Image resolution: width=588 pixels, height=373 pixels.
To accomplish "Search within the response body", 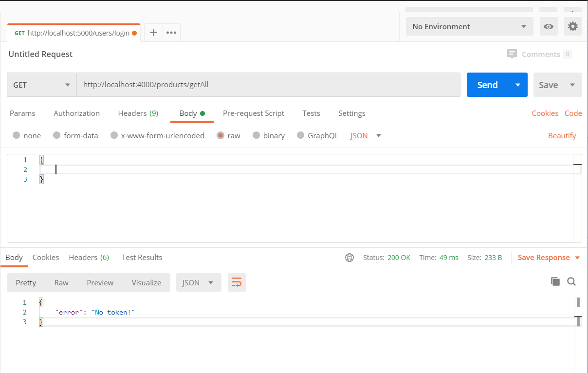I will point(572,281).
